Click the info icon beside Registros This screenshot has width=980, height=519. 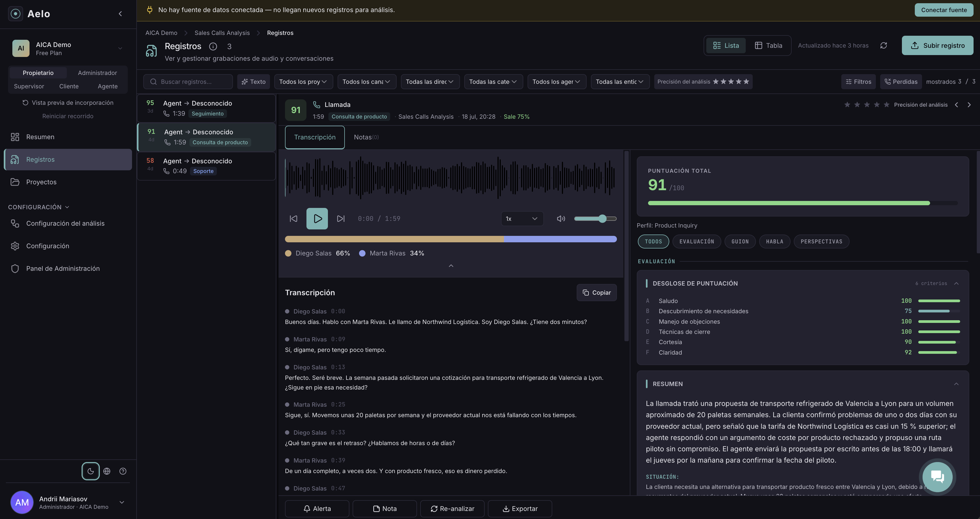[213, 46]
